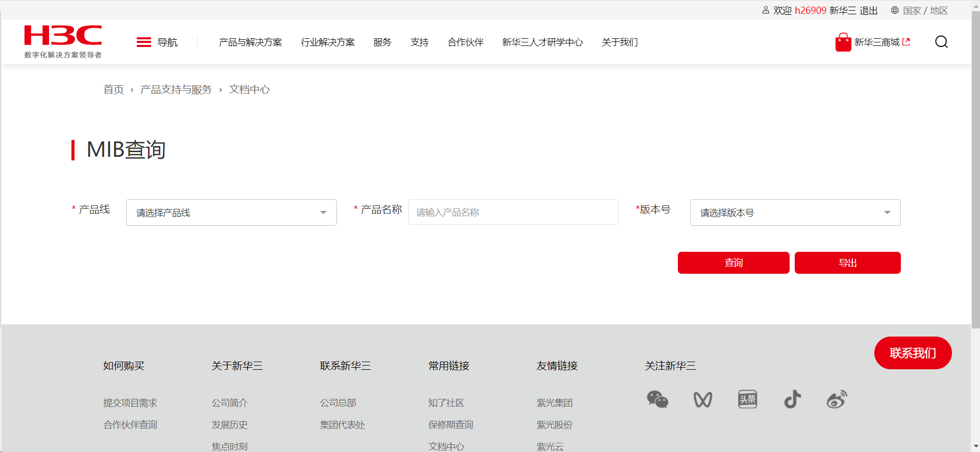Open 新华三人才研学中心 menu
980x452 pixels.
click(543, 42)
